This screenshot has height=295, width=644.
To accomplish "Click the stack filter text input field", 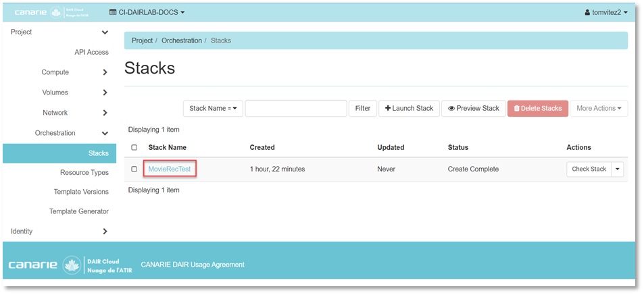I will point(295,109).
